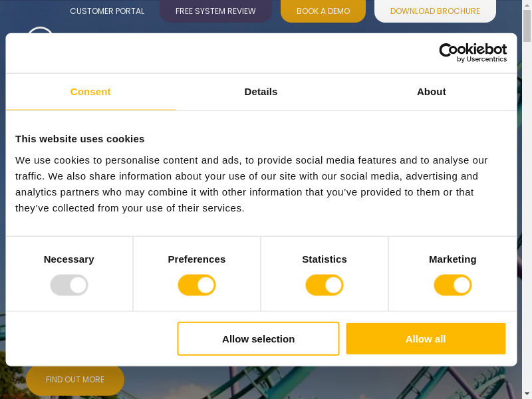Open the Customer Portal link

pos(107,11)
